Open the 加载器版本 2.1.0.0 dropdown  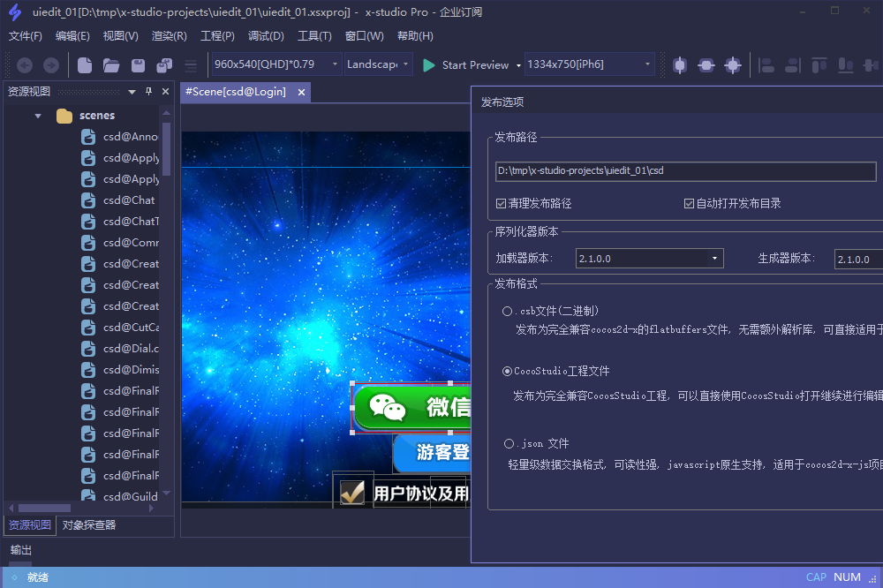(x=714, y=259)
